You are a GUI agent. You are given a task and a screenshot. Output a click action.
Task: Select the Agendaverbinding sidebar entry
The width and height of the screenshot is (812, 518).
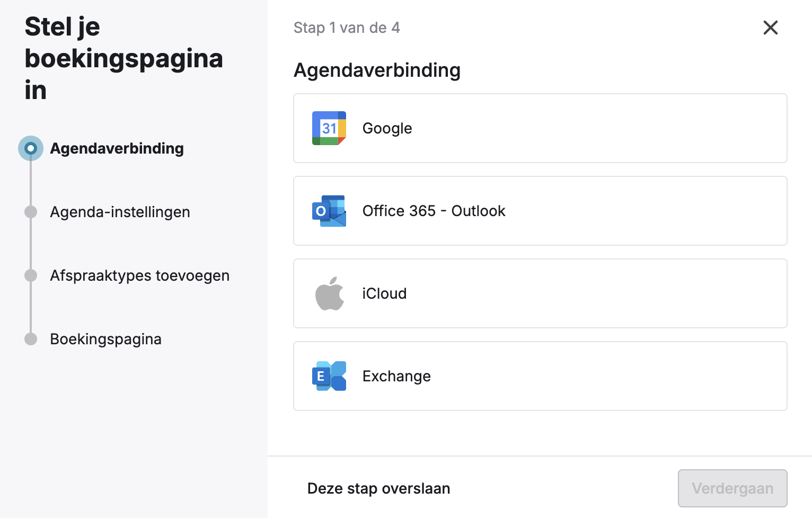tap(117, 148)
